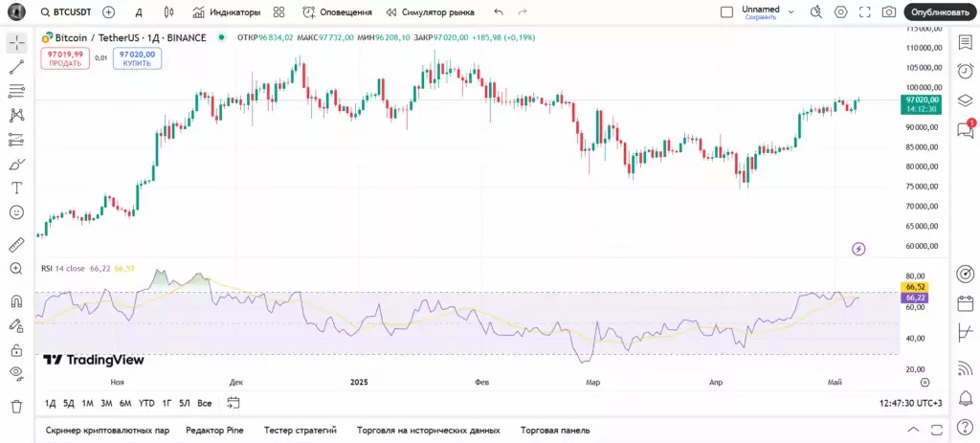Delete drawings with the trash icon
Image resolution: width=980 pixels, height=443 pixels.
pyautogui.click(x=17, y=406)
